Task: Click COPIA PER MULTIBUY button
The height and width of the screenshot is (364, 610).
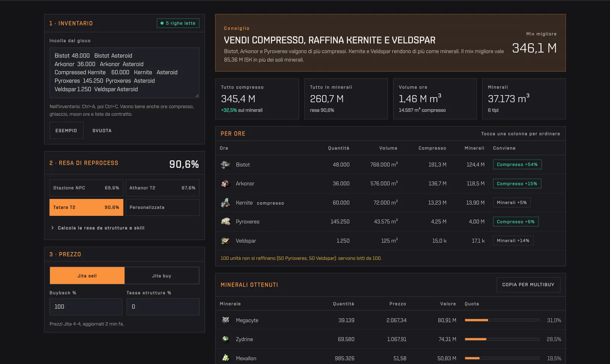Action: tap(528, 284)
